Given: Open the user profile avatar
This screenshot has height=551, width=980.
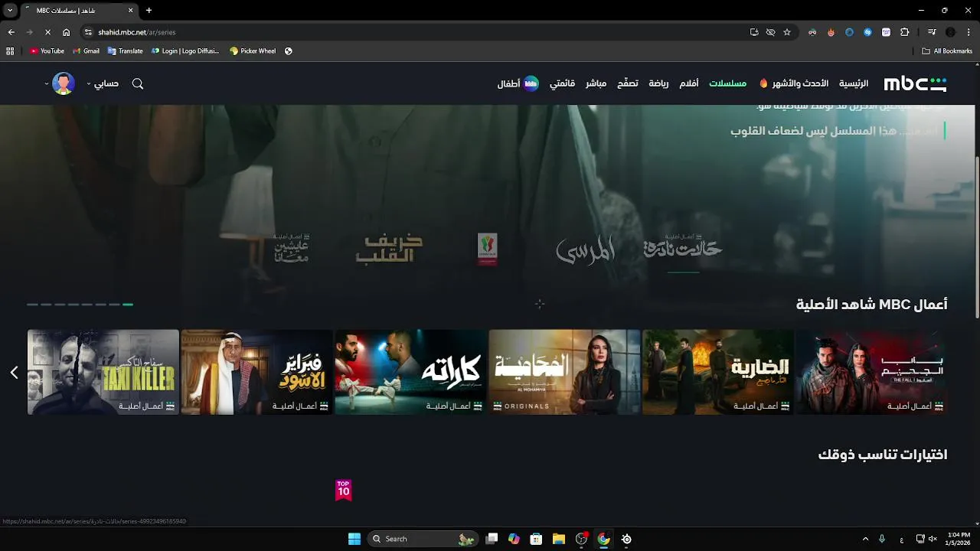Looking at the screenshot, I should 64,83.
